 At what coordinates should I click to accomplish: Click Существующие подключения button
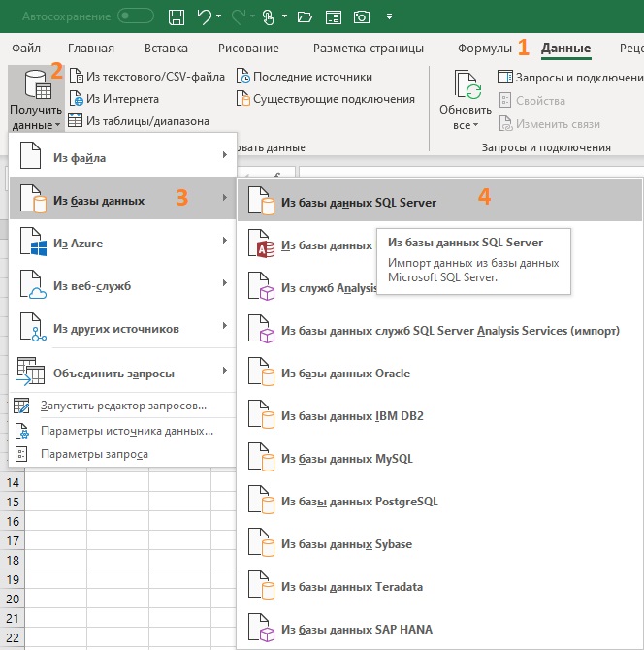325,99
